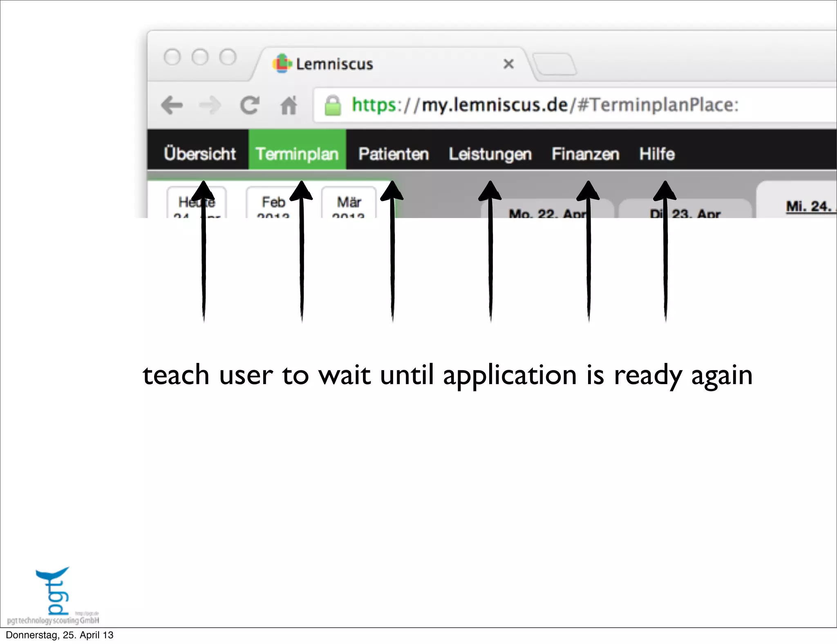Reload the Lemniscus page
This screenshot has width=837, height=644.
pos(249,105)
